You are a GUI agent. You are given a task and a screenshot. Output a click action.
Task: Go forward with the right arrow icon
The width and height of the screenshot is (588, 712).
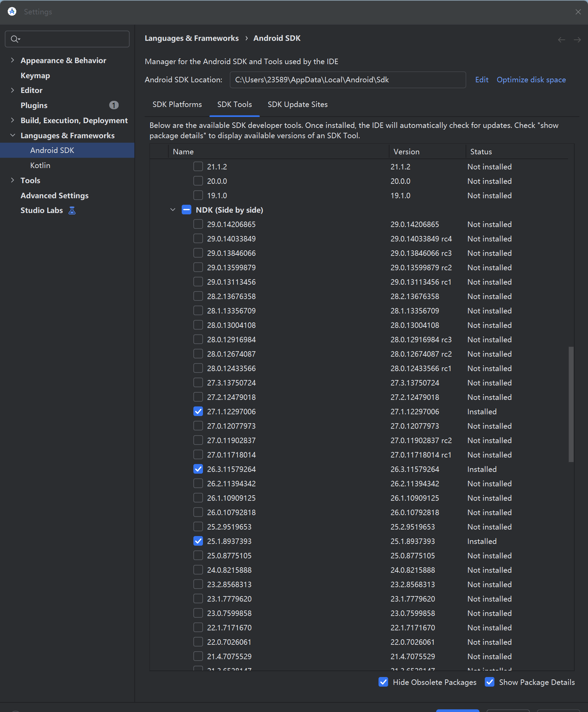click(x=577, y=40)
